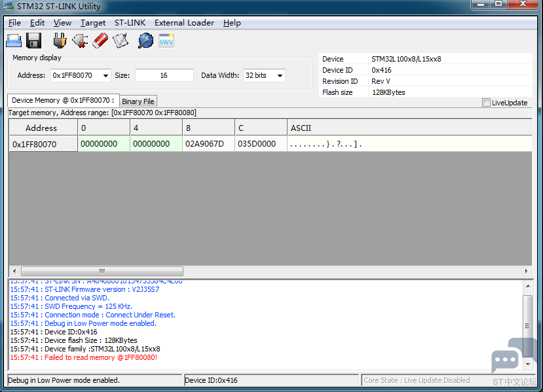Program and verify icon
Viewport: 543px width, 392px height.
pos(121,41)
